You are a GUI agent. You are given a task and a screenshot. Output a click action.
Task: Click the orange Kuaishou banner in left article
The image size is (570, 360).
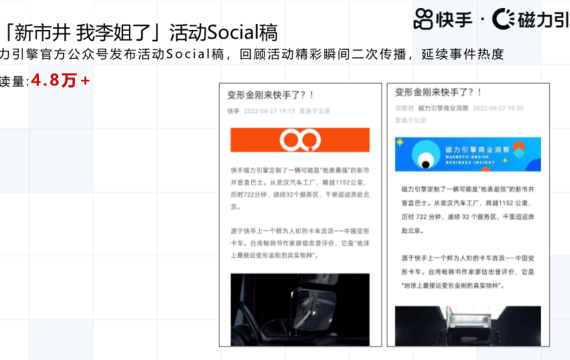pyautogui.click(x=300, y=140)
